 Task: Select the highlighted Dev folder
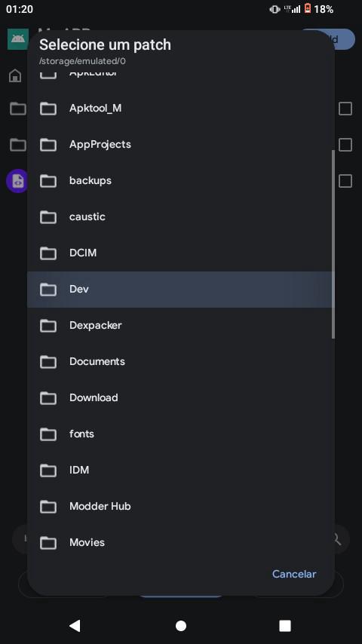(181, 289)
